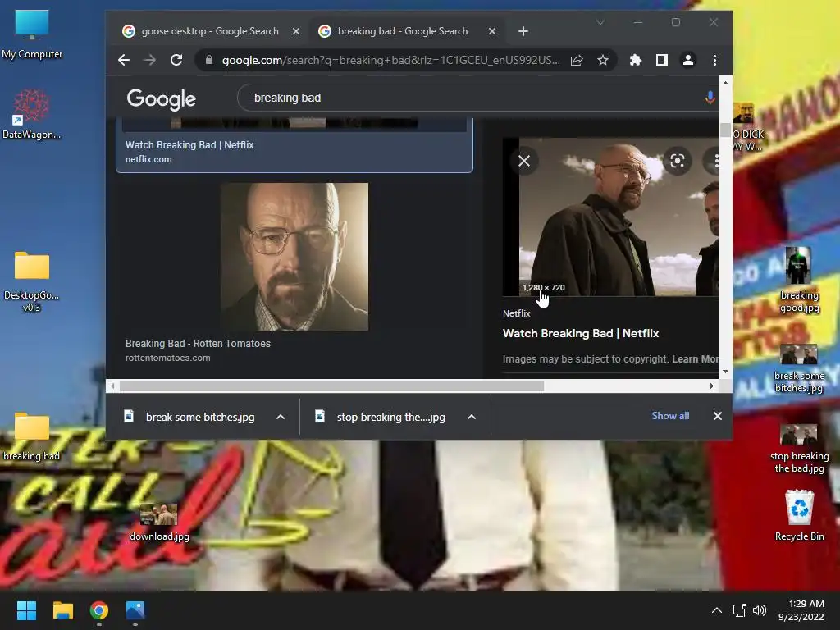Select the My Computer desktop icon

(x=32, y=34)
